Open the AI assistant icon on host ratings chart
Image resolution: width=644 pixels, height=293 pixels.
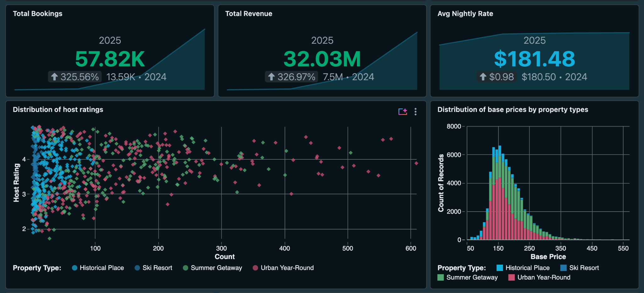pyautogui.click(x=402, y=112)
